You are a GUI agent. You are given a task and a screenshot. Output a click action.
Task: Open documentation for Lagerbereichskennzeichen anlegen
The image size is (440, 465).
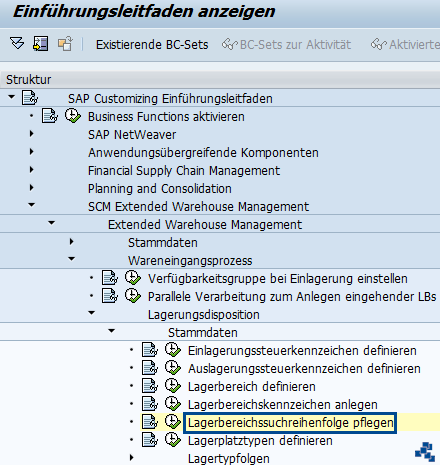coord(150,404)
